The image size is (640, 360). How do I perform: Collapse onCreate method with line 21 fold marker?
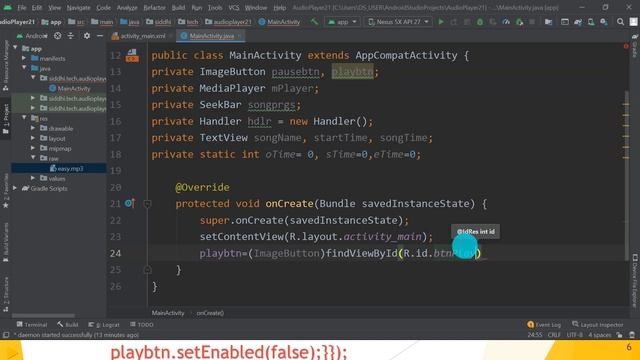click(x=147, y=204)
